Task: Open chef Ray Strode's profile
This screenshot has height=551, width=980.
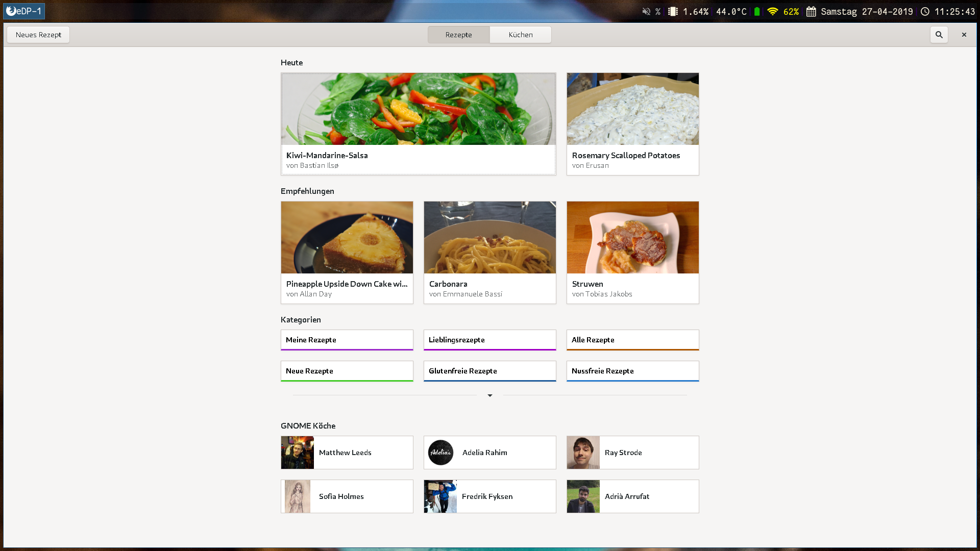Action: point(632,453)
